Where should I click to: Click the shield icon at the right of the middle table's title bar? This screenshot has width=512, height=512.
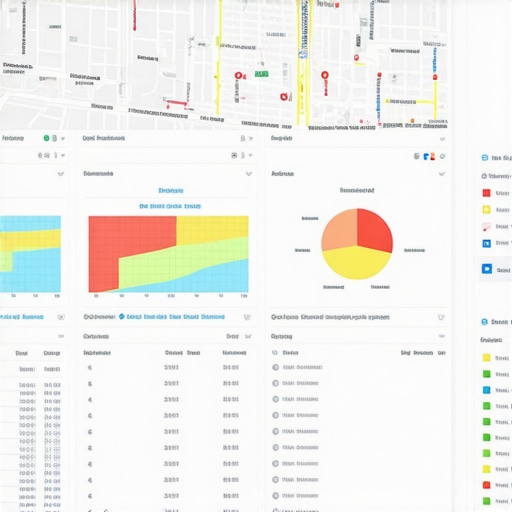247,317
